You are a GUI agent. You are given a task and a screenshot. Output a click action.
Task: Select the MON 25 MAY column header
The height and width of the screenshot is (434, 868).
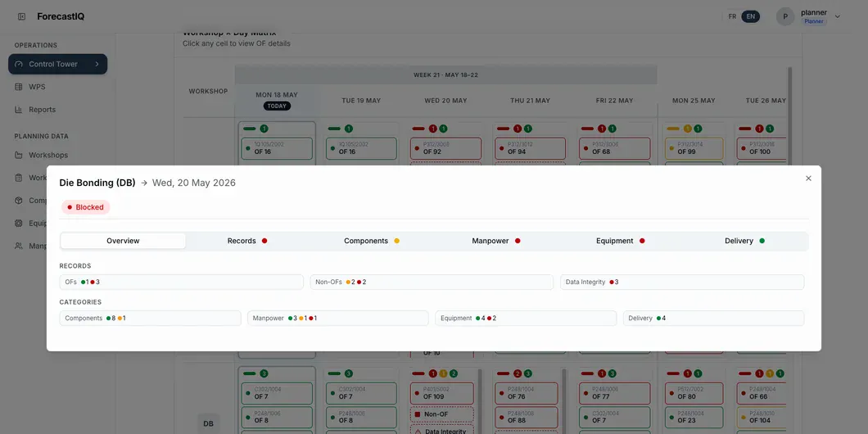(694, 101)
